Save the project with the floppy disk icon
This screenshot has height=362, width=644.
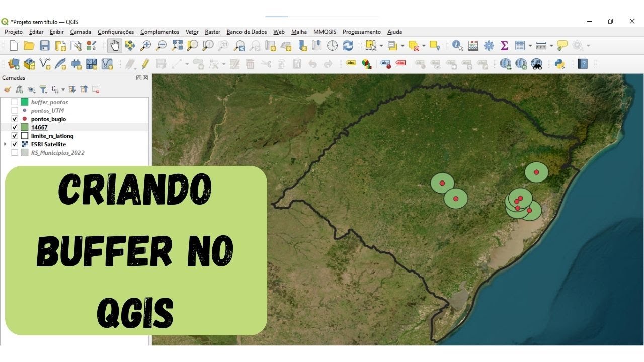coord(45,46)
